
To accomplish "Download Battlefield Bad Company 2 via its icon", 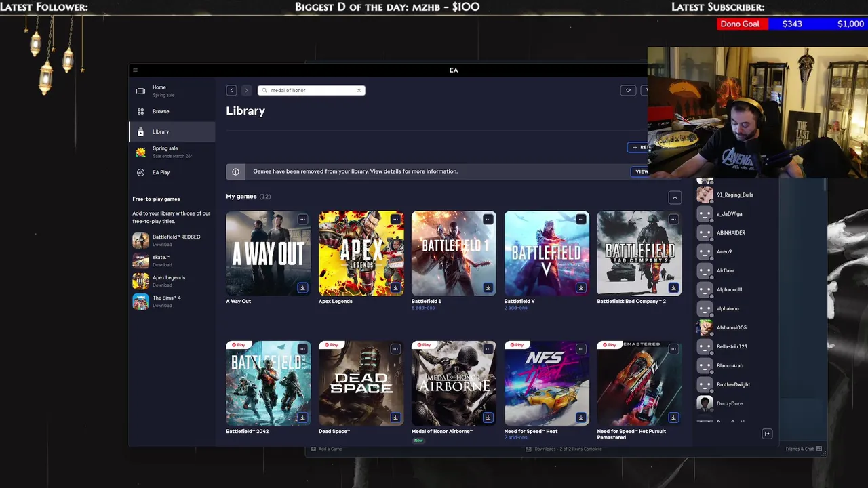I will pyautogui.click(x=673, y=287).
